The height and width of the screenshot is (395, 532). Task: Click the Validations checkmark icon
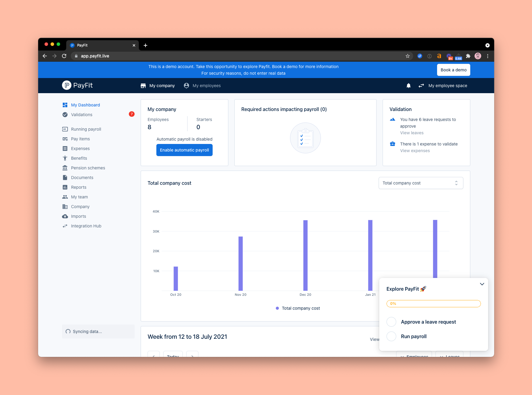point(65,115)
